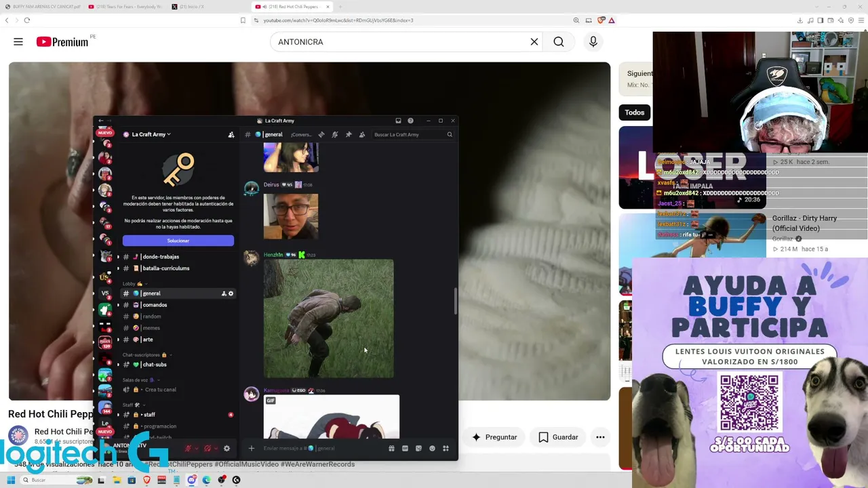Viewport: 868px width, 488px height.
Task: Focus Discord Buscar La Craft Army search
Action: [x=412, y=134]
